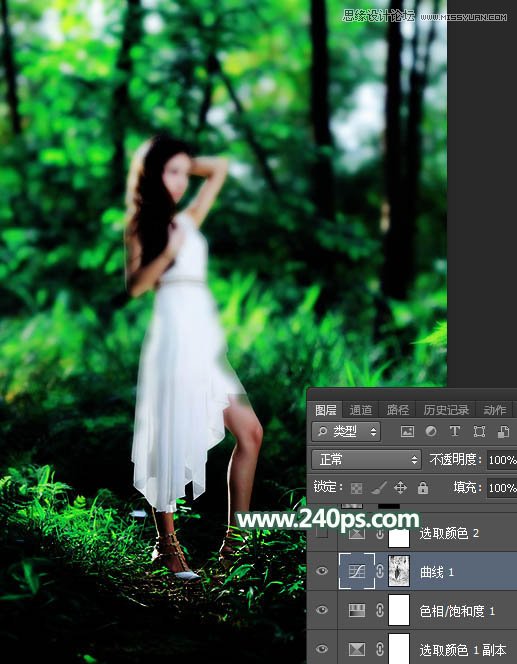Click the 填充 value field

[502, 488]
